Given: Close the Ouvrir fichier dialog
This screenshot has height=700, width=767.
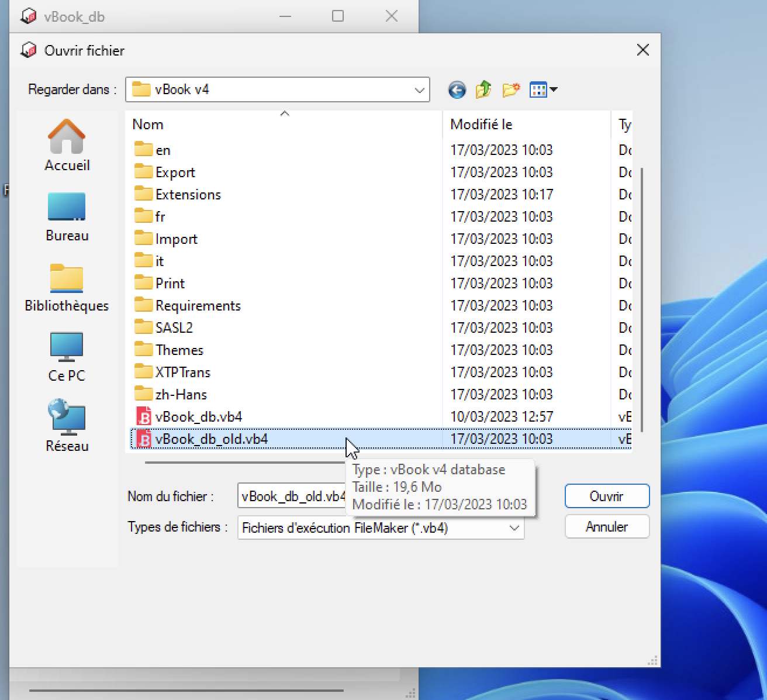Looking at the screenshot, I should (x=643, y=50).
